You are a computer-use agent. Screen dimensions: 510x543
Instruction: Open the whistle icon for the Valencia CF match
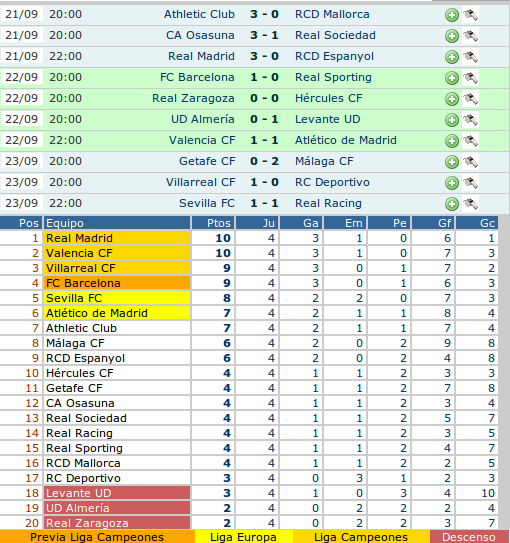coord(470,141)
